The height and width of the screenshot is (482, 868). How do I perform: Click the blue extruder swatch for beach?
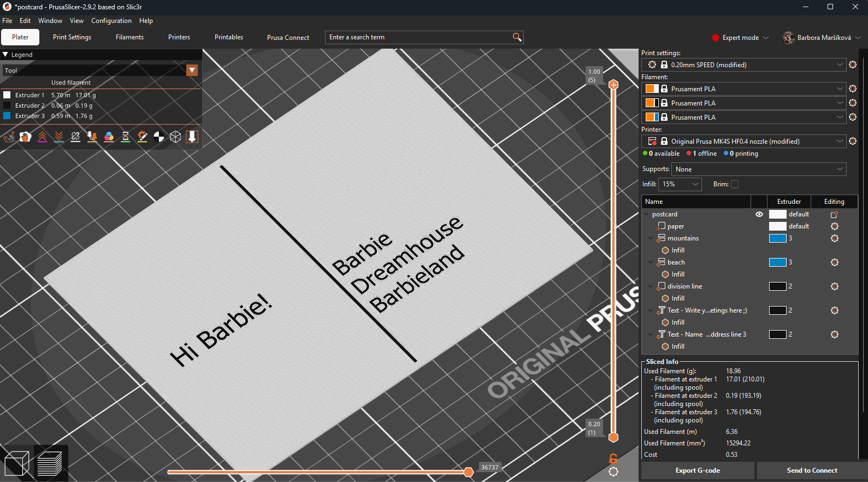777,262
